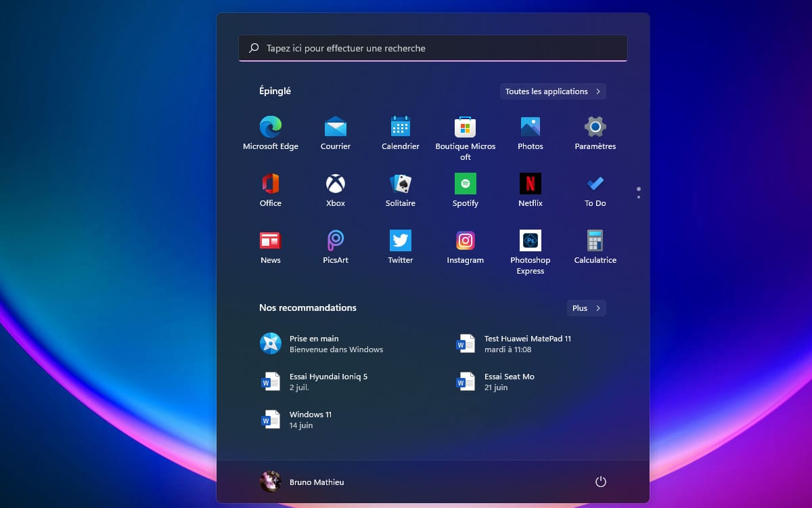Select the first pinned apps page dot
The image size is (812, 508).
pos(639,189)
